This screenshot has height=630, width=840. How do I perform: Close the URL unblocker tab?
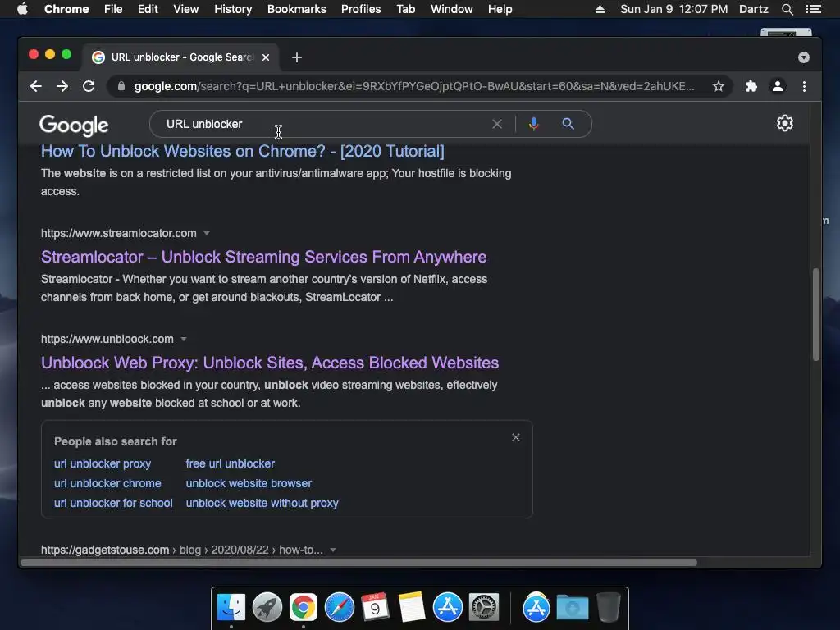(x=266, y=57)
